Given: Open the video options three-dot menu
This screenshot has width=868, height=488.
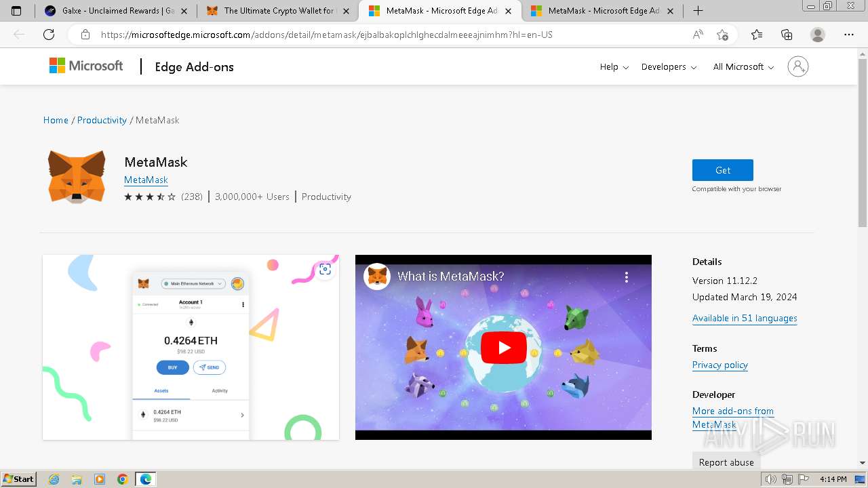Looking at the screenshot, I should pyautogui.click(x=627, y=277).
